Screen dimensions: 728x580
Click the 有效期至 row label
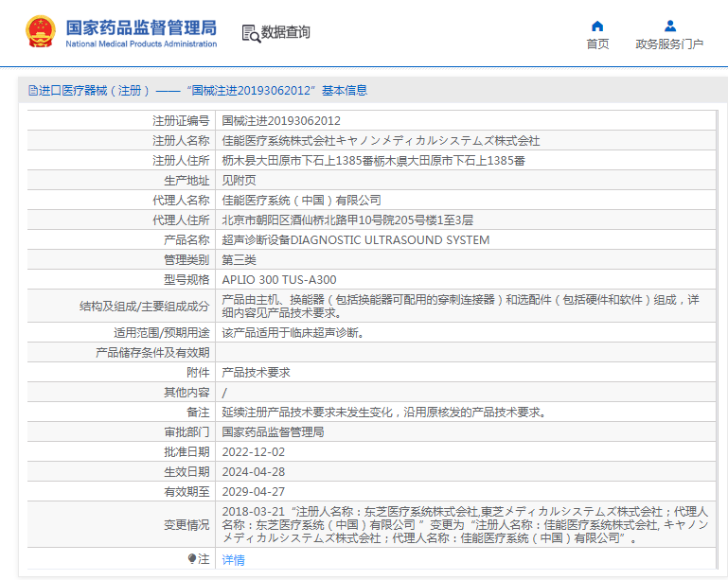(186, 492)
